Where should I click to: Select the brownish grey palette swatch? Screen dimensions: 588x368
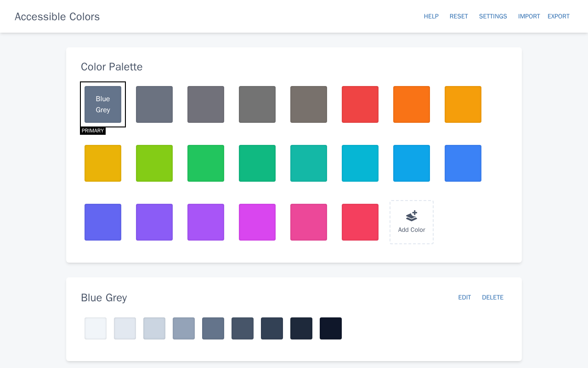[309, 104]
